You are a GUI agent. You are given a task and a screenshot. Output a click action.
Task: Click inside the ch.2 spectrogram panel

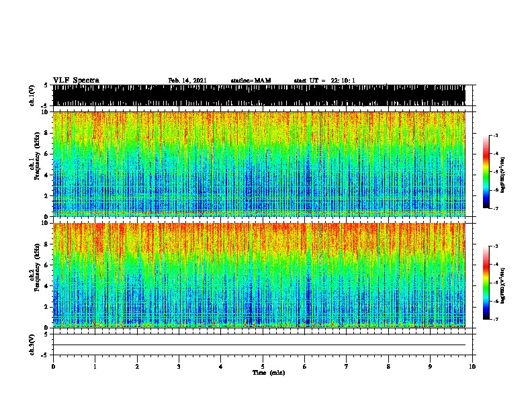pyautogui.click(x=259, y=275)
